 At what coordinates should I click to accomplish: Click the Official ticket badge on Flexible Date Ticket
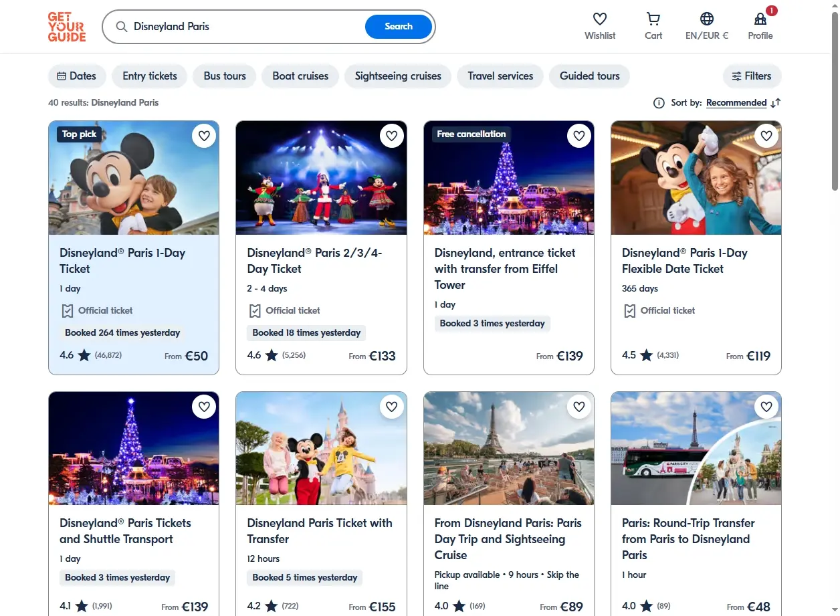tap(659, 310)
